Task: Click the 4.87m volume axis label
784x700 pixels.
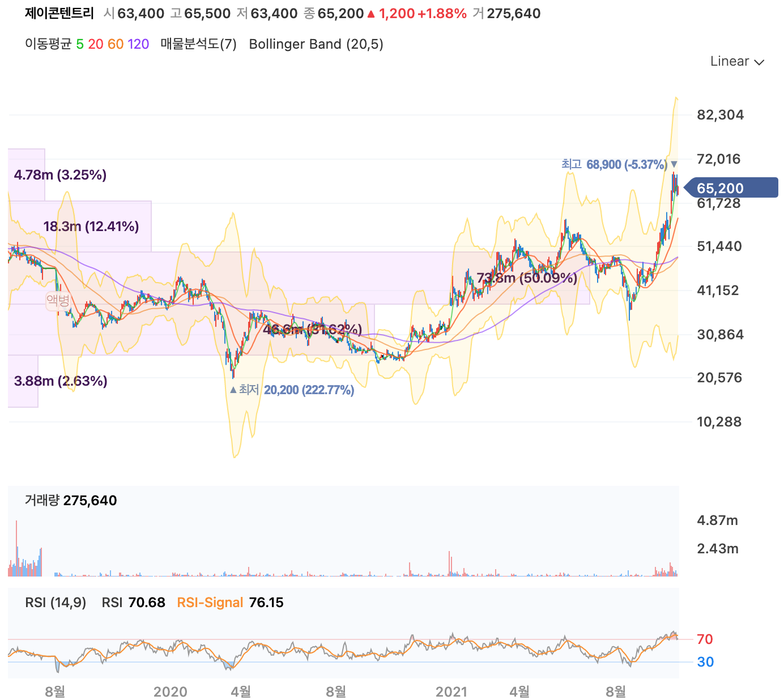Action: (717, 520)
